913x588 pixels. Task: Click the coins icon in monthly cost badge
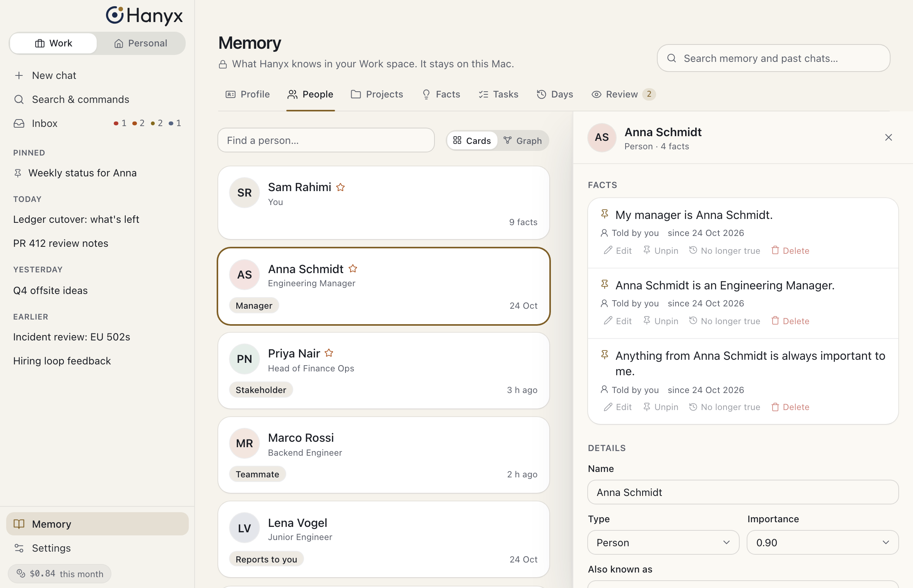pyautogui.click(x=21, y=573)
